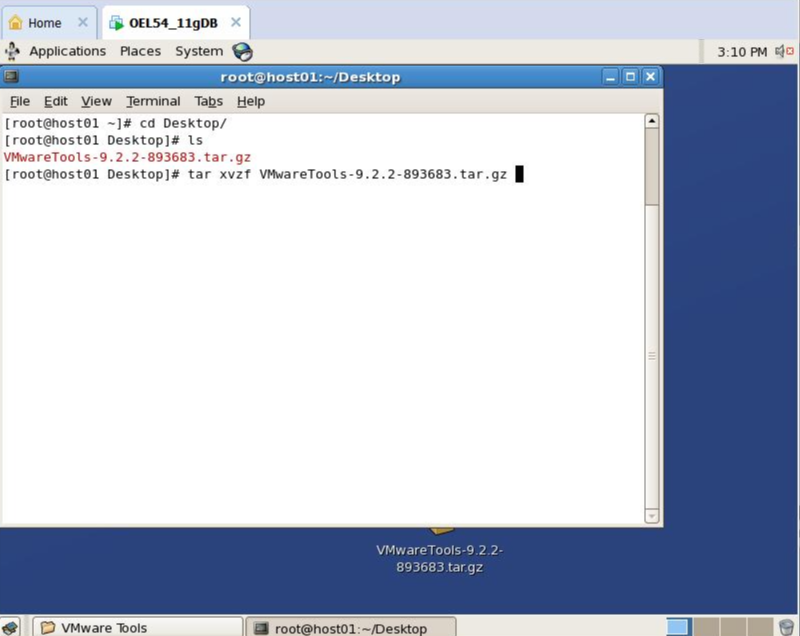Close the Home tab
The image size is (800, 636).
(x=83, y=22)
